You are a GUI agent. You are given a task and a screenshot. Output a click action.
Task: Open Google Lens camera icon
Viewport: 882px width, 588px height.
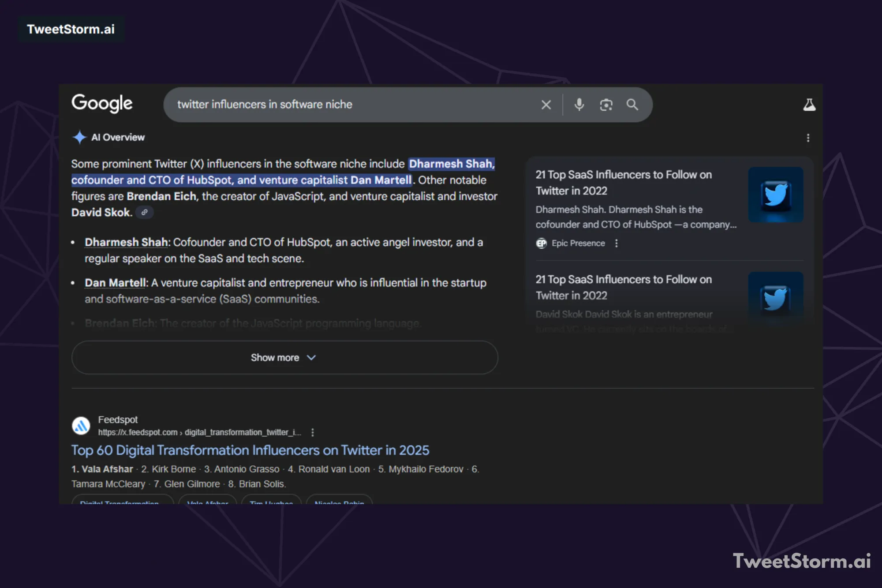tap(606, 105)
